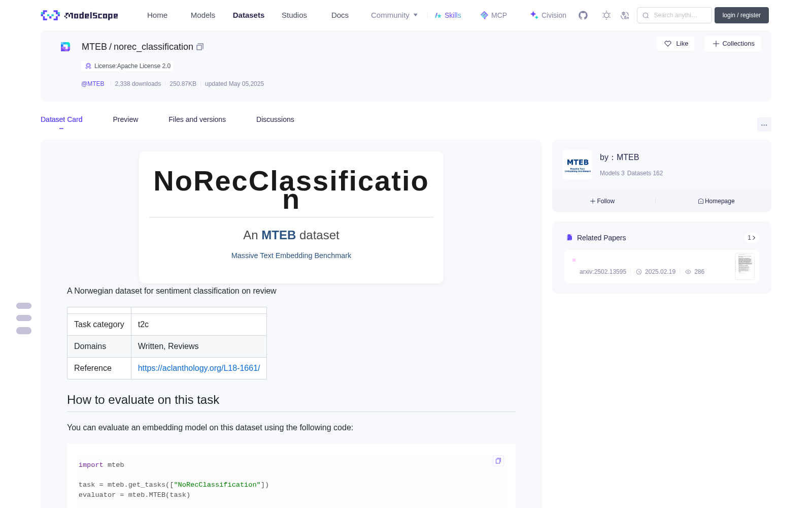The height and width of the screenshot is (508, 812).
Task: Click the Skills icon in navbar
Action: coord(438,15)
